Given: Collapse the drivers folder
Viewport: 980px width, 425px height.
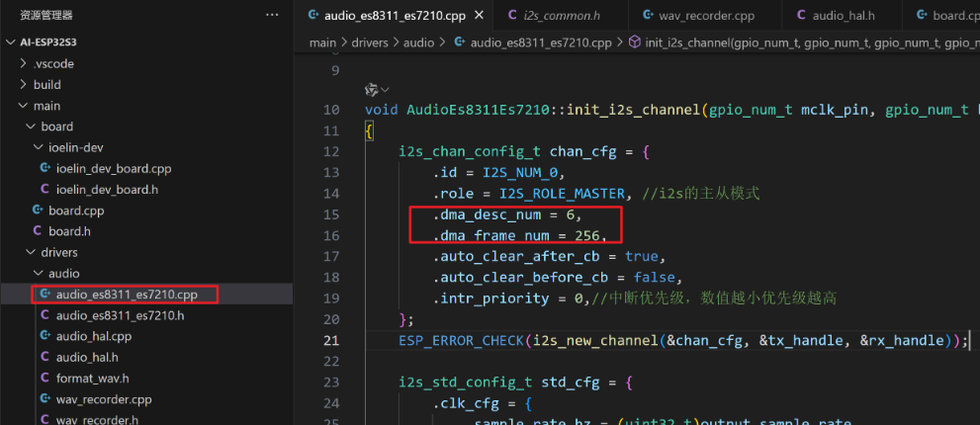Looking at the screenshot, I should coord(31,252).
